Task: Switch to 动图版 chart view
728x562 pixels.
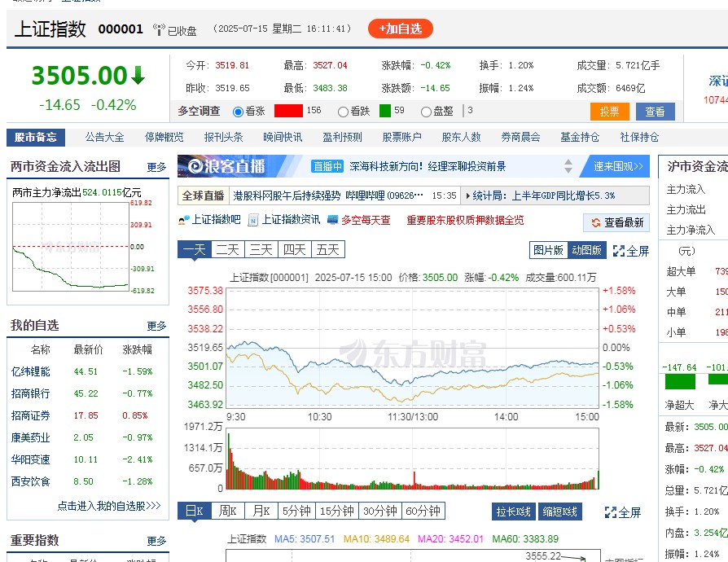Action: click(586, 250)
